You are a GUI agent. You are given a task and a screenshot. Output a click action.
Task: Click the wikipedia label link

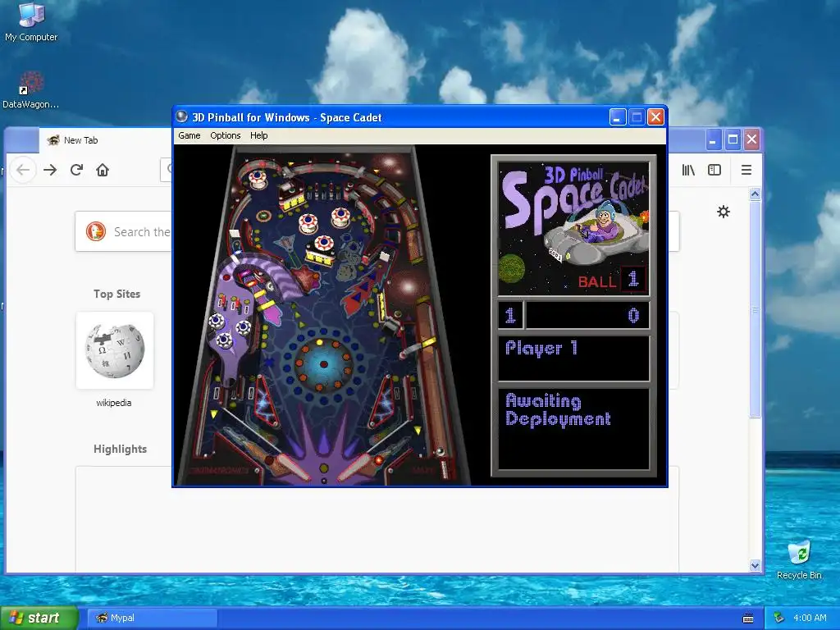click(x=113, y=403)
